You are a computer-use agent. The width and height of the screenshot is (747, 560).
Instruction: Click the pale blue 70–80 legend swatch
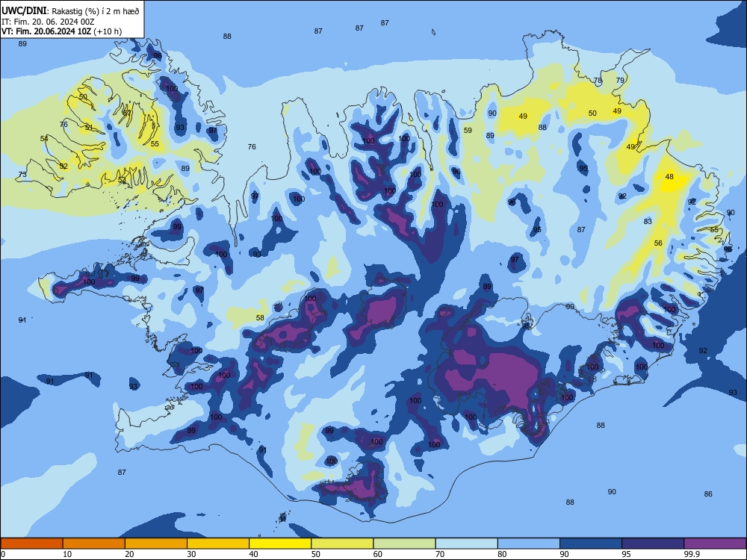tap(466, 544)
